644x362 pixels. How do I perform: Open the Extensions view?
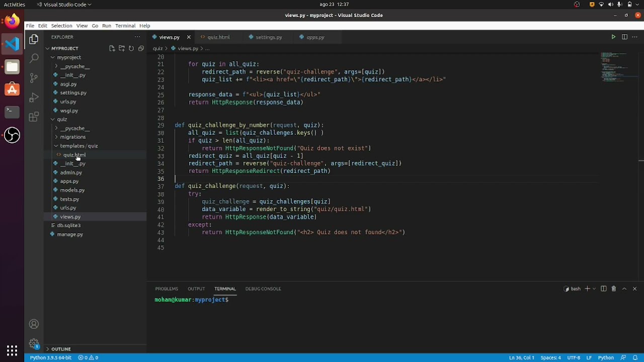pos(34,117)
